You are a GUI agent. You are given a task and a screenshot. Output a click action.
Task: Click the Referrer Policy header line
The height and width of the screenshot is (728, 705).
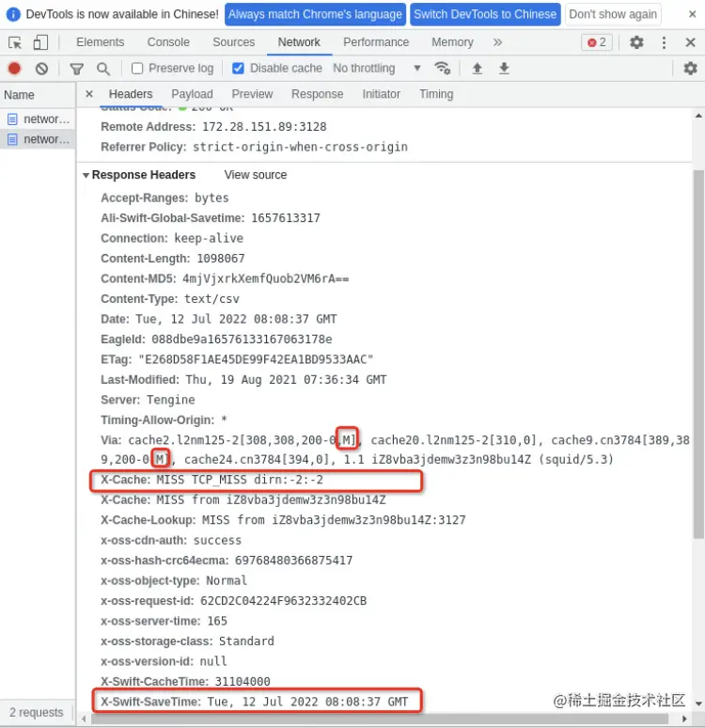click(254, 147)
